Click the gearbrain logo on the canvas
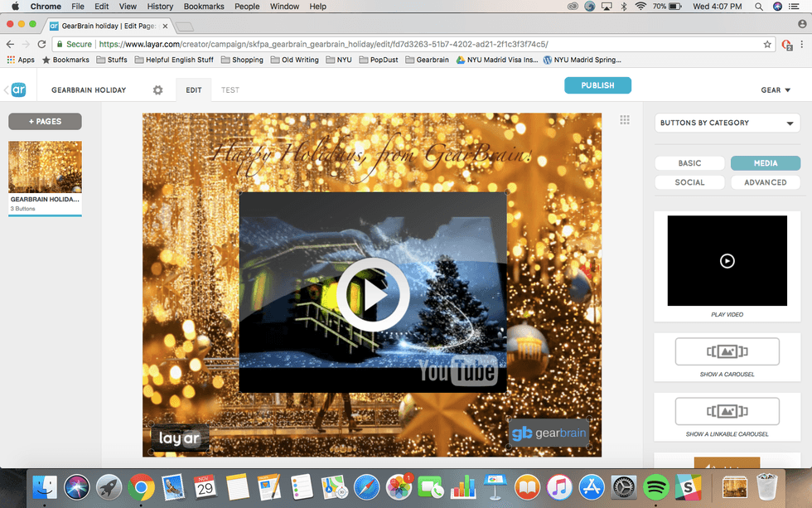 click(x=548, y=433)
